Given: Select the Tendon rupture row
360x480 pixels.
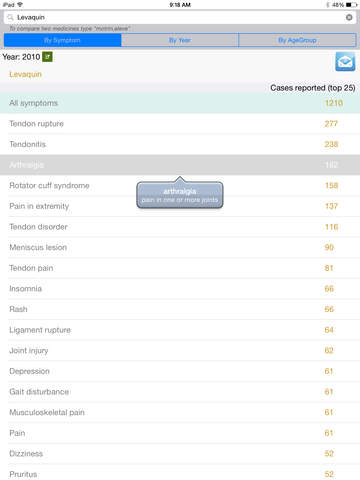Looking at the screenshot, I should pos(180,124).
